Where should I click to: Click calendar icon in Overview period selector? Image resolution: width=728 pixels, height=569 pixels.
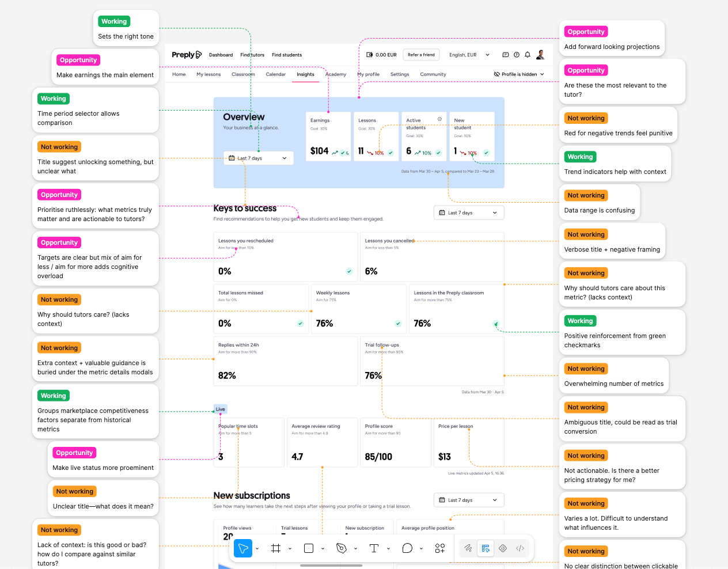[x=232, y=158]
